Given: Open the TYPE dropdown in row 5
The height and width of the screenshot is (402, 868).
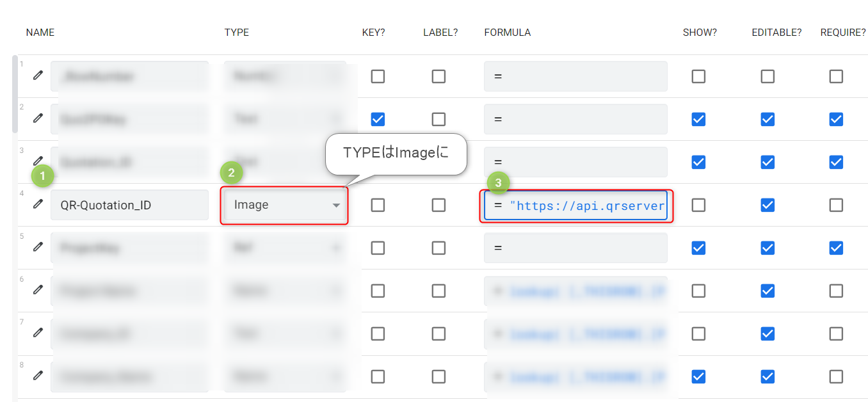Looking at the screenshot, I should coord(285,248).
